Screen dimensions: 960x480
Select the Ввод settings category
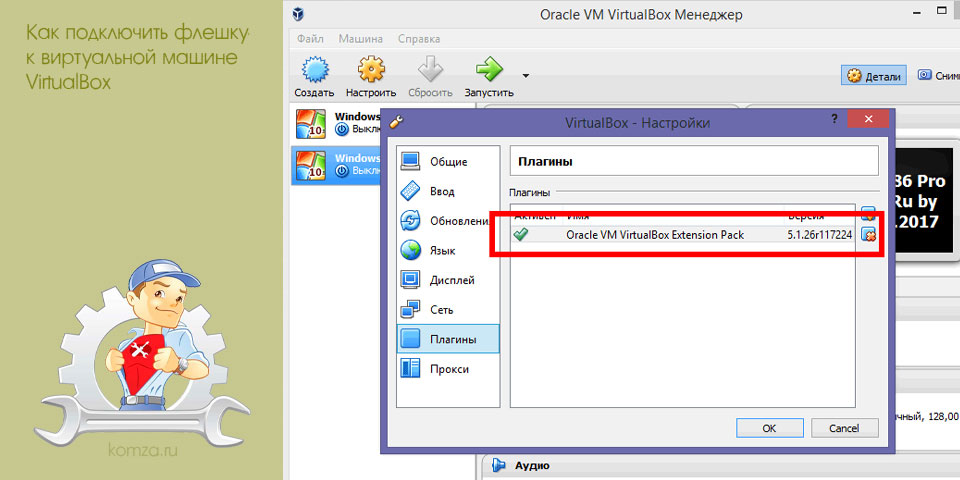point(448,192)
